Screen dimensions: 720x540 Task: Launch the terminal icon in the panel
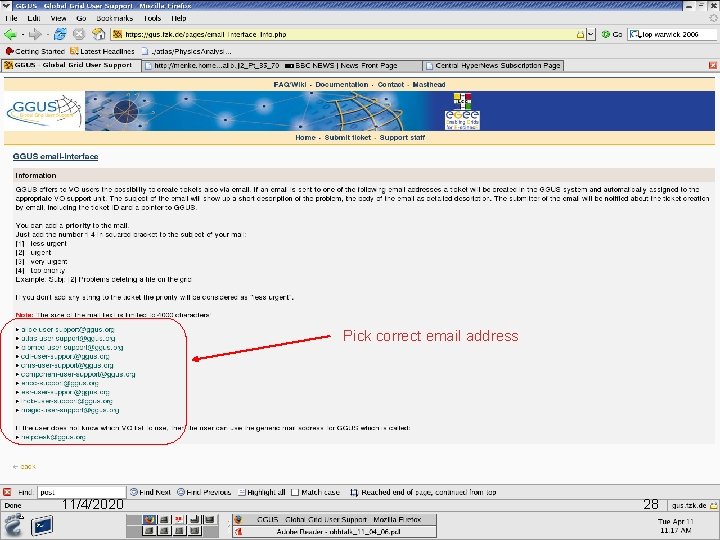(x=42, y=525)
